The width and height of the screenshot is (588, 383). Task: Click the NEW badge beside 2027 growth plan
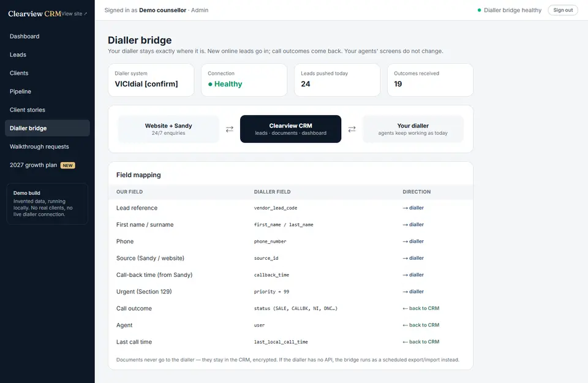coord(68,165)
